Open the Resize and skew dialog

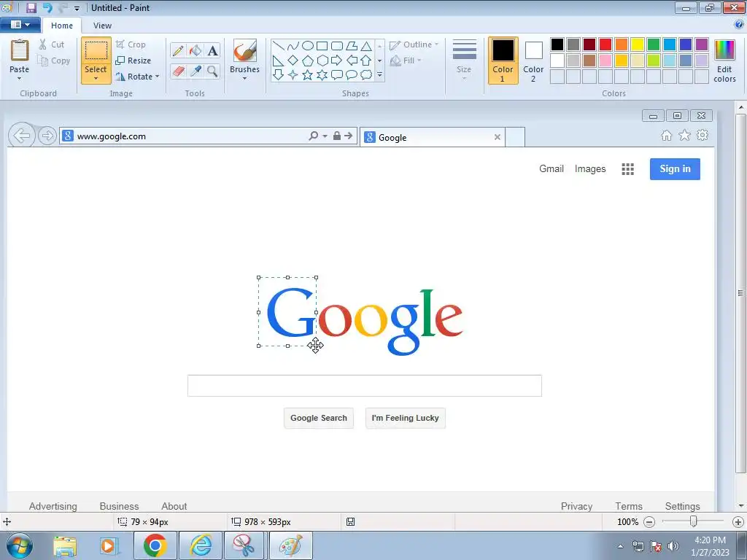(x=133, y=61)
